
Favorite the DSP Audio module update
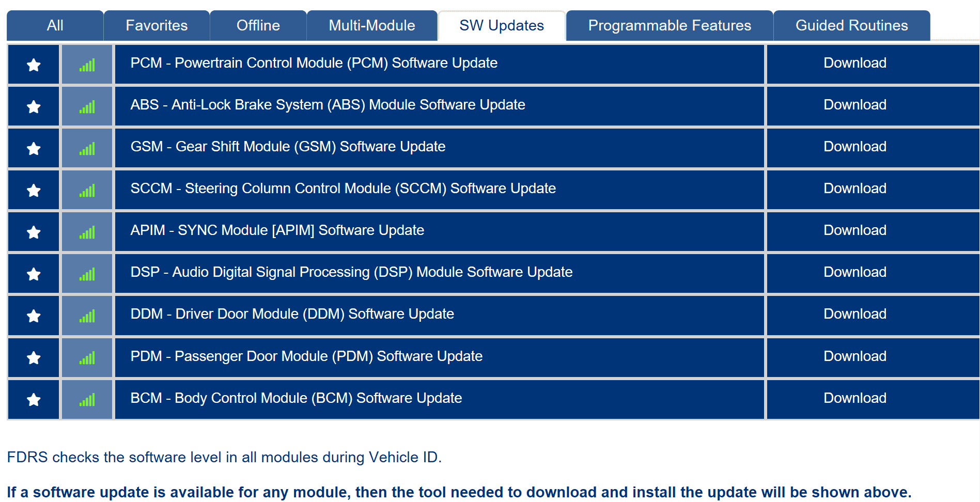point(34,274)
